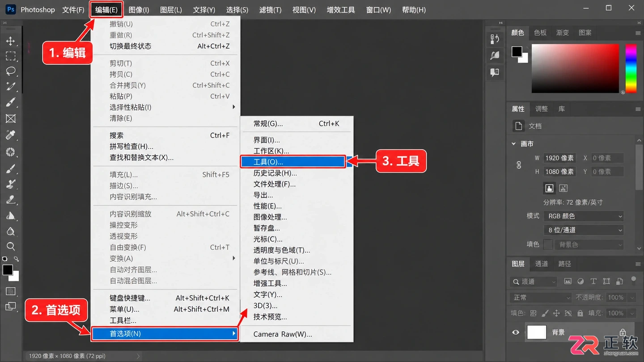Viewport: 644px width, 362px height.
Task: Select the Frame tool
Action: 10,118
